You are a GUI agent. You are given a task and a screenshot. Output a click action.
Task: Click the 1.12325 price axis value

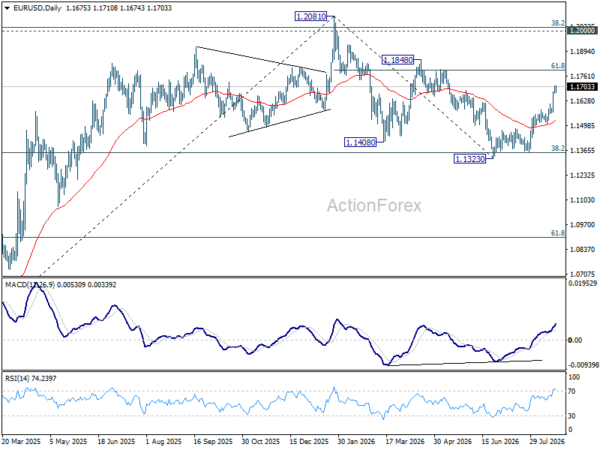[x=582, y=175]
